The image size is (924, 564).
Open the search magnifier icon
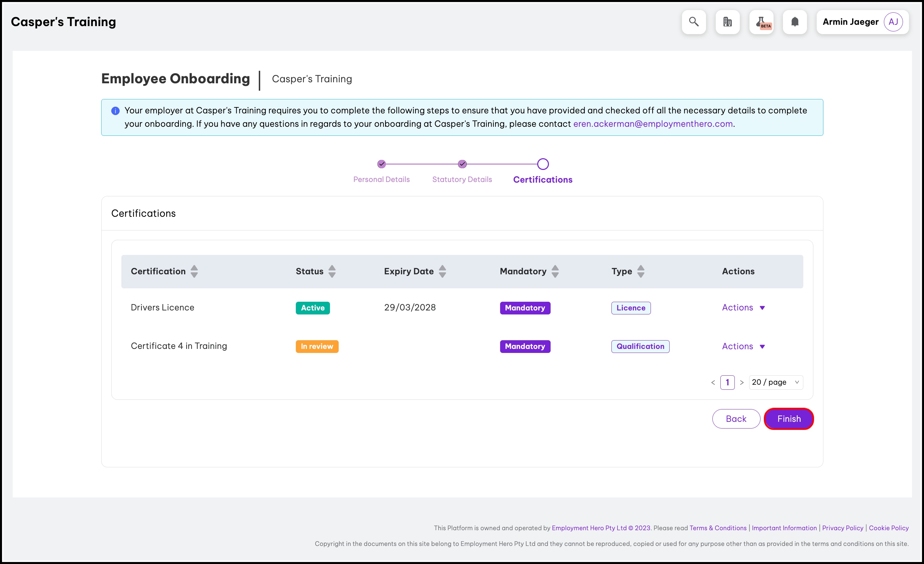693,22
